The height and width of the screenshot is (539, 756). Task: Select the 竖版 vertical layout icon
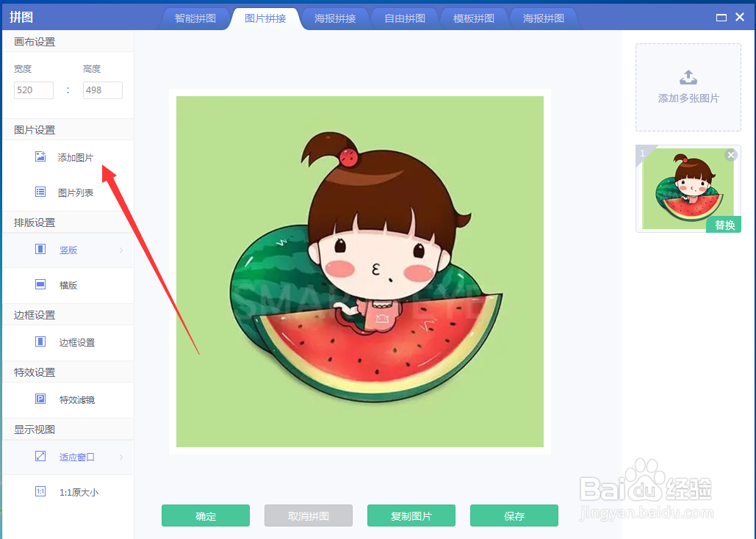[40, 249]
